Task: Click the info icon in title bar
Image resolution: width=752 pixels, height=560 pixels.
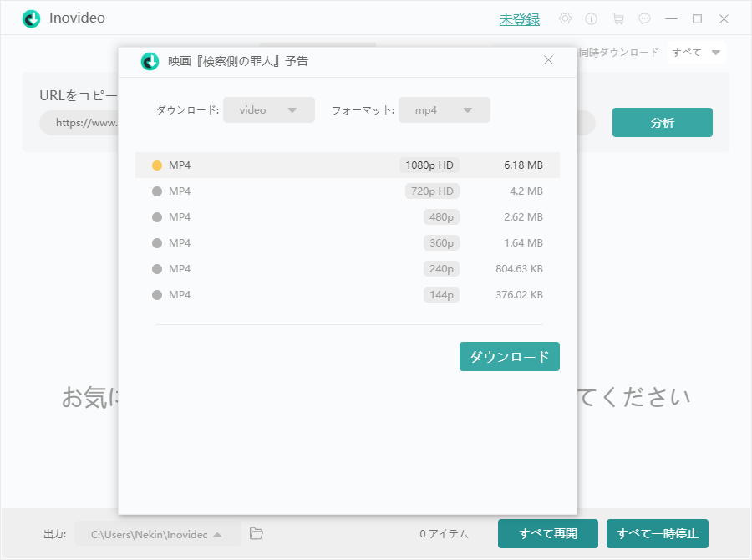Action: coord(592,18)
